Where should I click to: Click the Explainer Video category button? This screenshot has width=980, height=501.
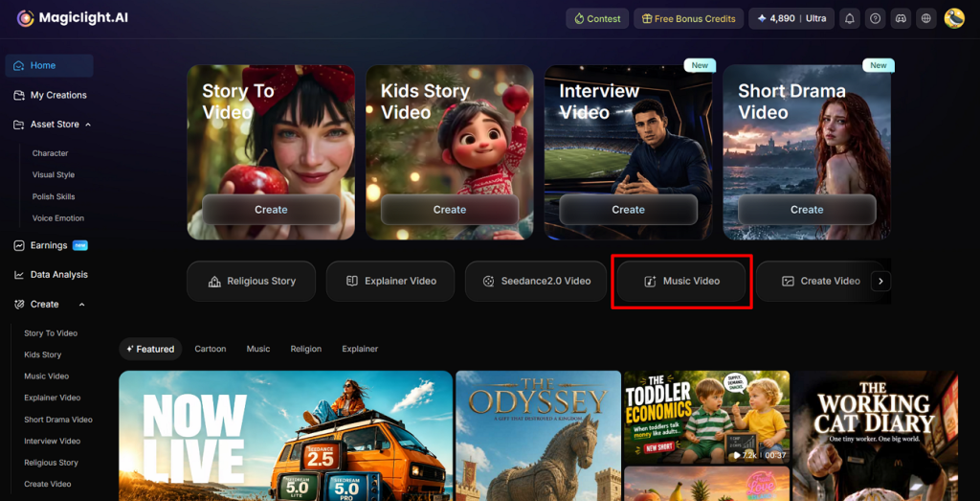click(x=390, y=282)
